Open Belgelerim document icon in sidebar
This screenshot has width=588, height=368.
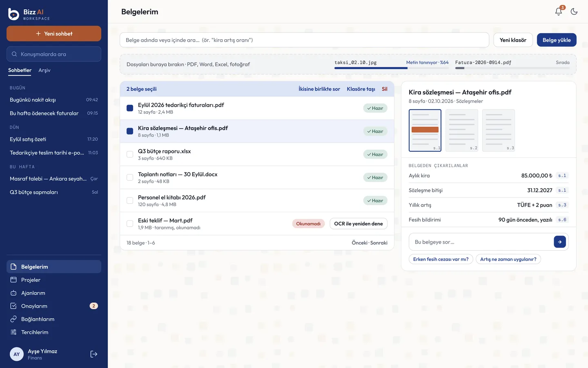tap(13, 267)
